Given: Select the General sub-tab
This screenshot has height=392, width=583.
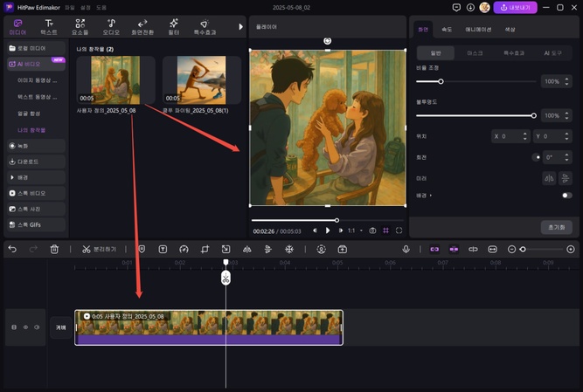Looking at the screenshot, I should (436, 53).
